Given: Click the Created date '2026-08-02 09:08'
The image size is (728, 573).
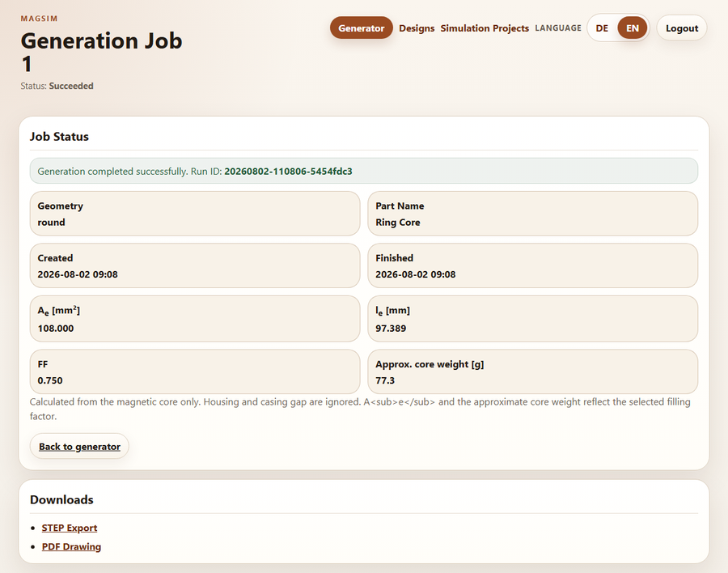Looking at the screenshot, I should (x=78, y=274).
